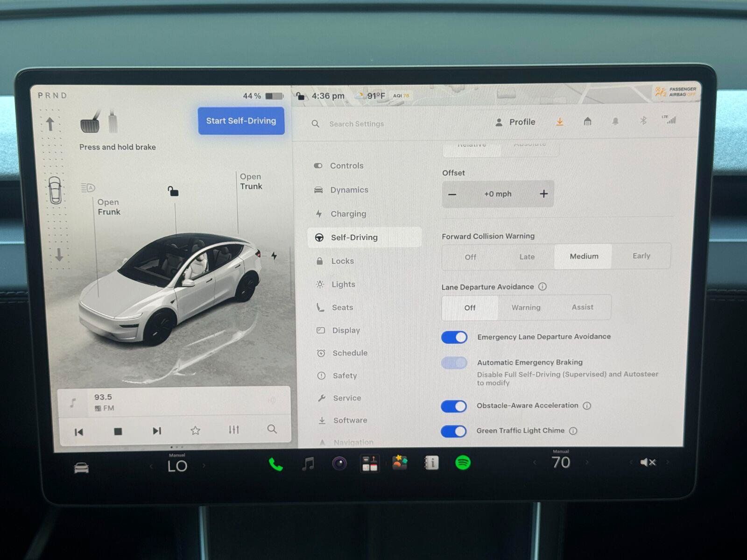Set Lane Departure Avoidance to Assist
The image size is (747, 560).
tap(582, 307)
